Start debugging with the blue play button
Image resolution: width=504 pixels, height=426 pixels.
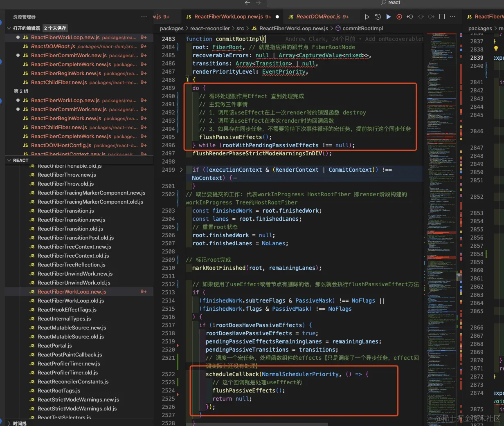389,17
